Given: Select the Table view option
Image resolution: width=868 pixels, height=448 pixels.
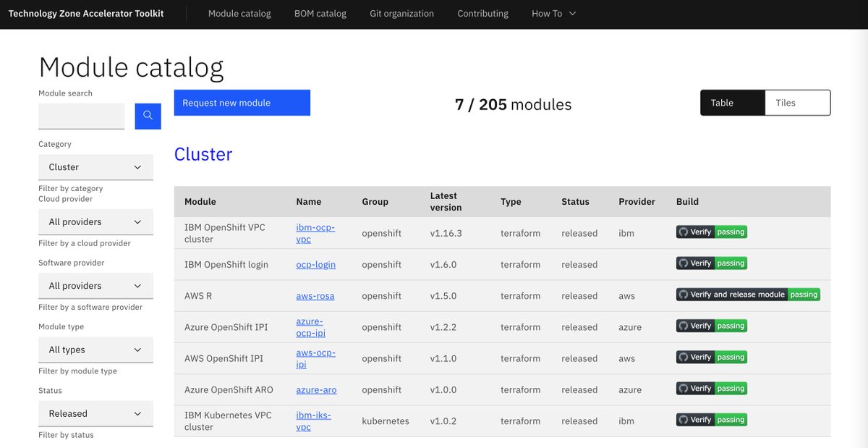Looking at the screenshot, I should click(732, 102).
